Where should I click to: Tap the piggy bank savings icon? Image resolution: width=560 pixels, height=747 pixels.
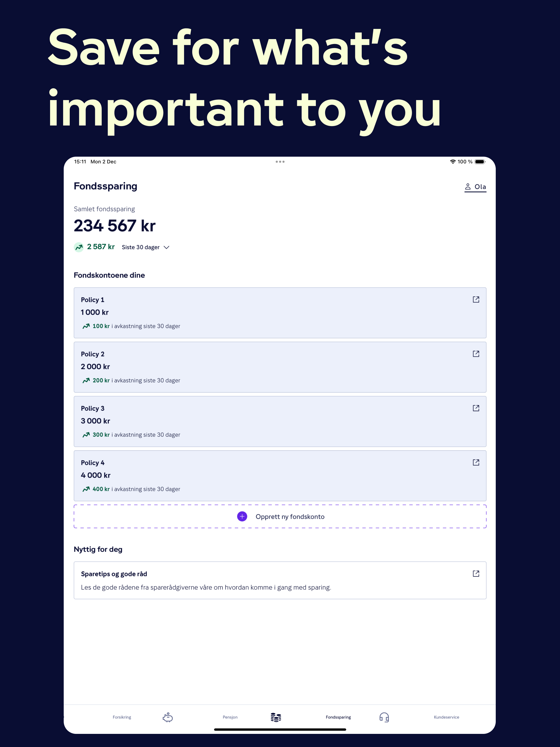pyautogui.click(x=168, y=717)
